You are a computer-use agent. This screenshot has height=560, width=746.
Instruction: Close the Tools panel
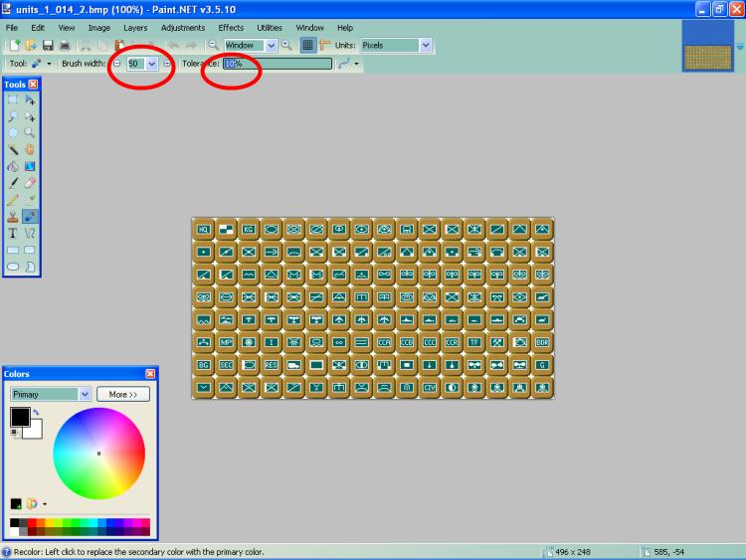coord(33,85)
